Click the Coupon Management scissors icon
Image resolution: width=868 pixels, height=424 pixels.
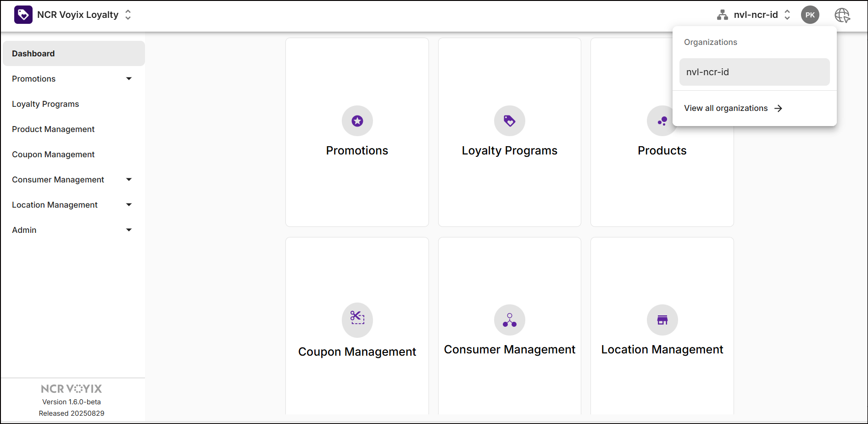click(x=357, y=318)
